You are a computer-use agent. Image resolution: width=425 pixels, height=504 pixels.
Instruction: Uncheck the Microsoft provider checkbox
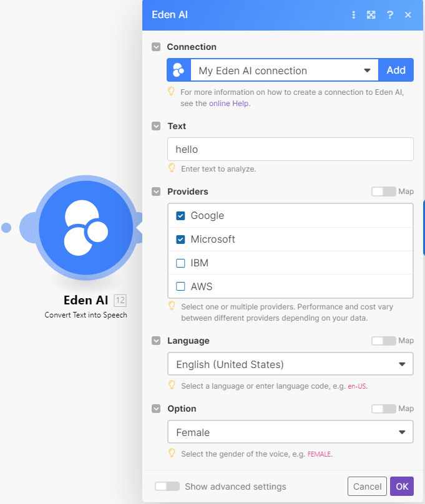point(181,240)
